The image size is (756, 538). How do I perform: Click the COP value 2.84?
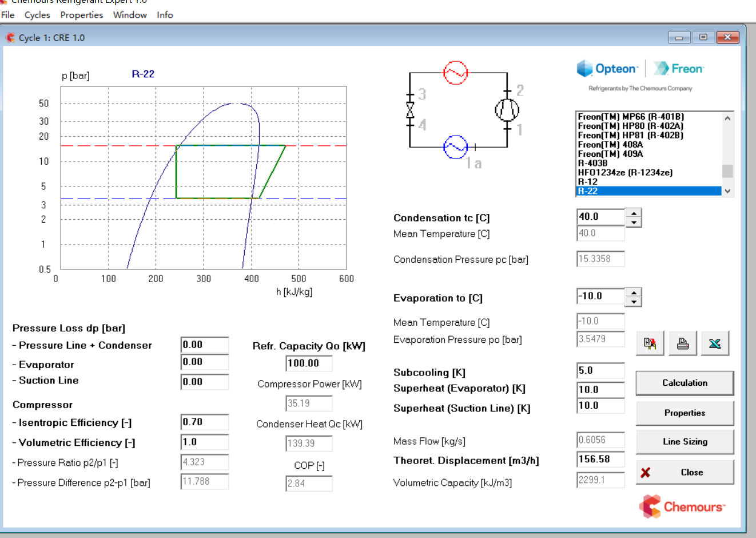[309, 484]
